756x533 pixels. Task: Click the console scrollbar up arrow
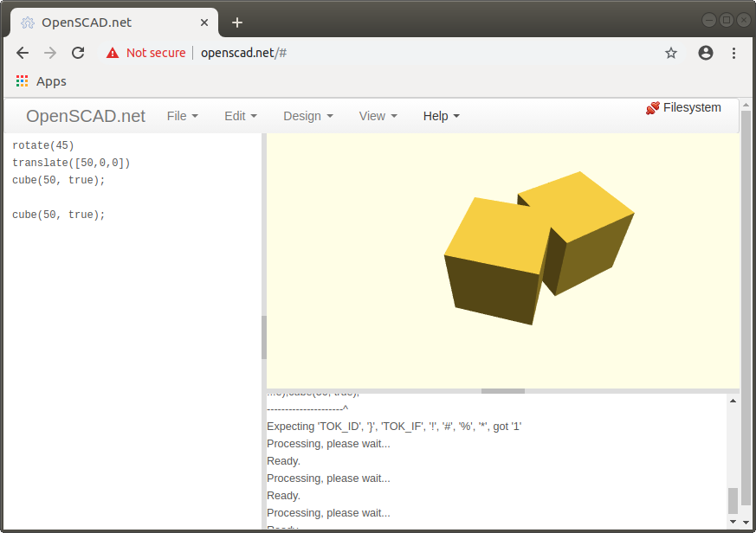[733, 401]
